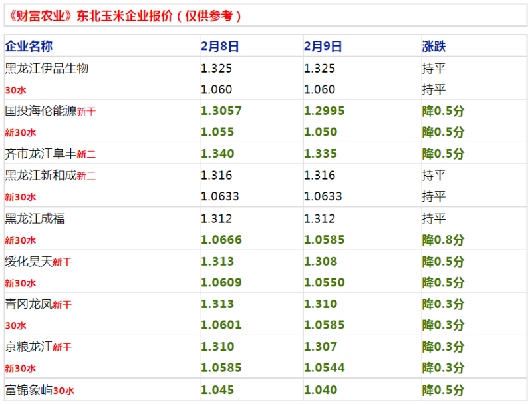This screenshot has height=404, width=532.
Task: Select the 1.060 price in 2月9日 column
Action: 319,89
